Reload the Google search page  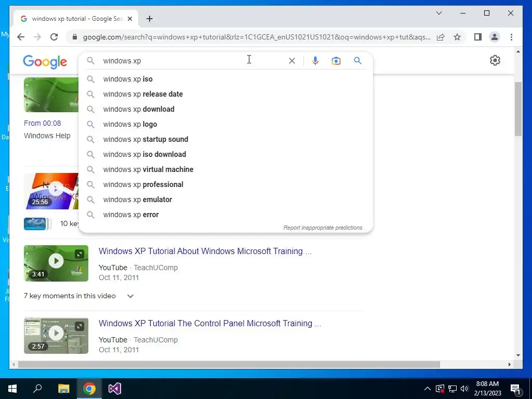pyautogui.click(x=54, y=37)
